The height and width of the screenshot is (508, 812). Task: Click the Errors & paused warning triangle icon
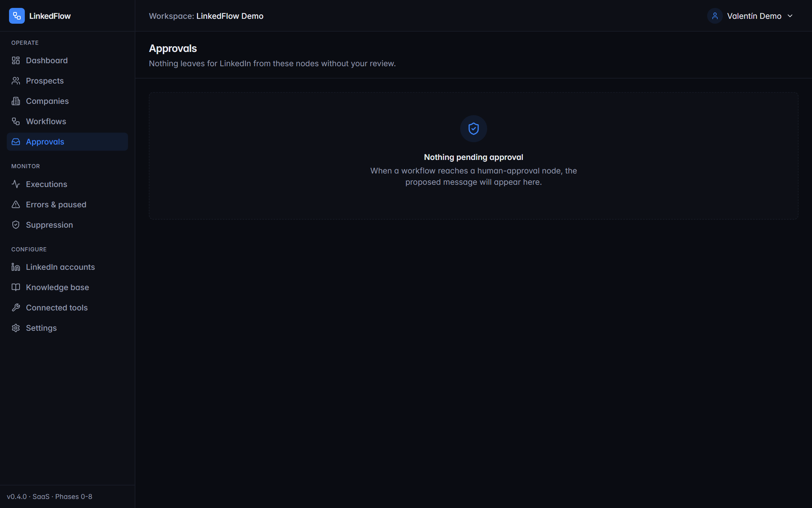pyautogui.click(x=16, y=205)
